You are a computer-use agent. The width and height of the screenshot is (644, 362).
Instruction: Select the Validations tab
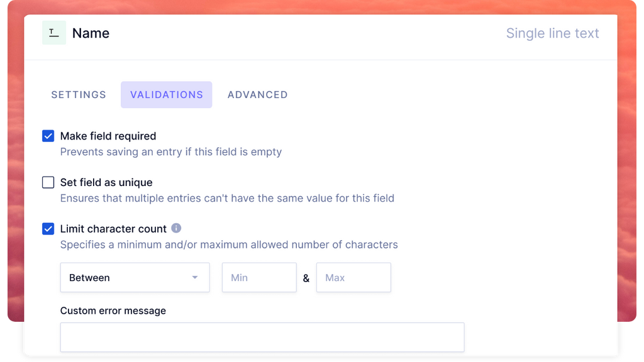point(166,95)
